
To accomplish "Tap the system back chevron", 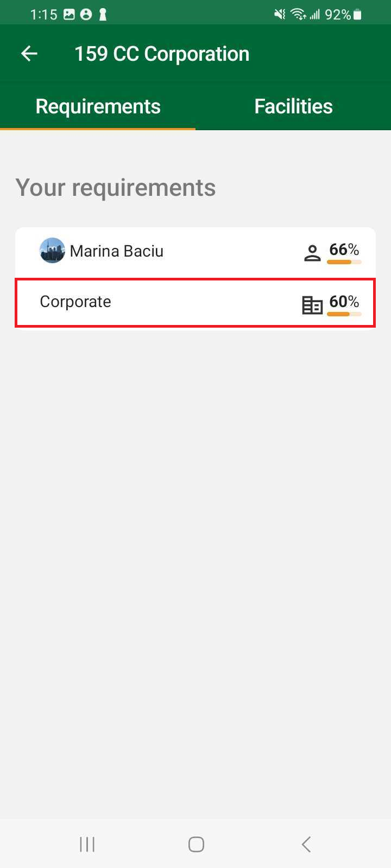I will 306,844.
